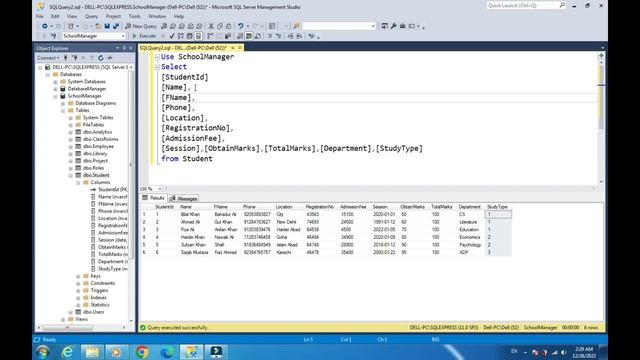Open the SchoolManager database dropdown
Viewport: 640px width, 360px height.
click(123, 36)
